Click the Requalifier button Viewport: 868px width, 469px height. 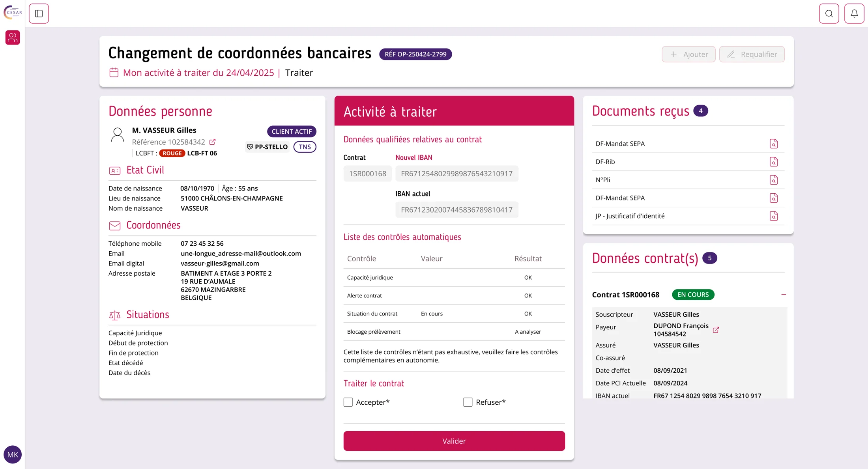click(x=752, y=54)
